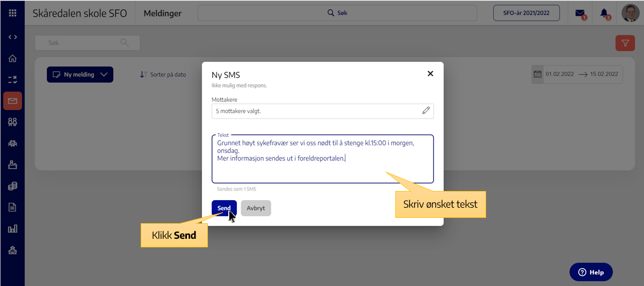The height and width of the screenshot is (286, 644).
Task: Open the SFO-år 2021/2022 selector
Action: pos(526,13)
